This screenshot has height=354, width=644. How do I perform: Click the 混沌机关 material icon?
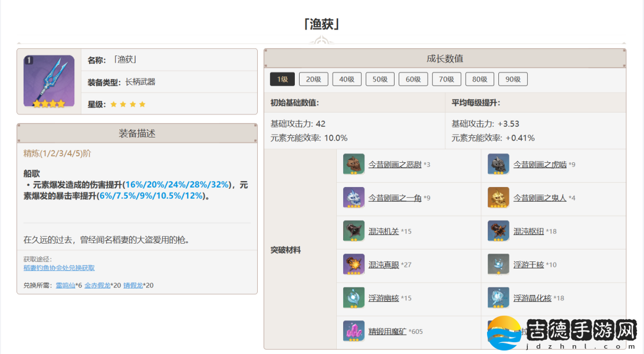click(353, 231)
